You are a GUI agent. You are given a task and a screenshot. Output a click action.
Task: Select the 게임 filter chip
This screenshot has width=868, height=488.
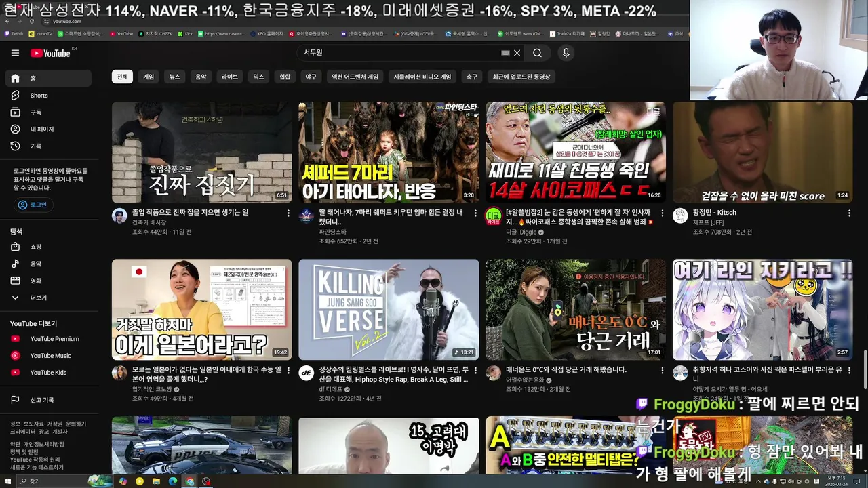pyautogui.click(x=149, y=77)
